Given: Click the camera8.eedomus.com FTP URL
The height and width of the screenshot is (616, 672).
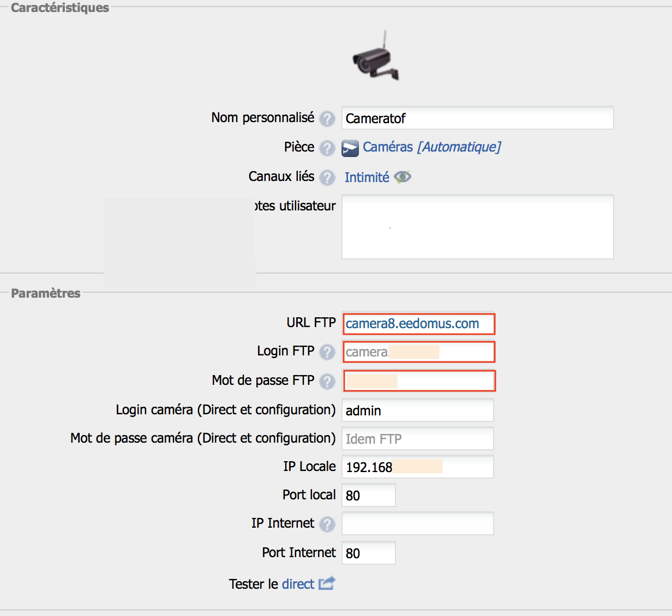Looking at the screenshot, I should [412, 324].
